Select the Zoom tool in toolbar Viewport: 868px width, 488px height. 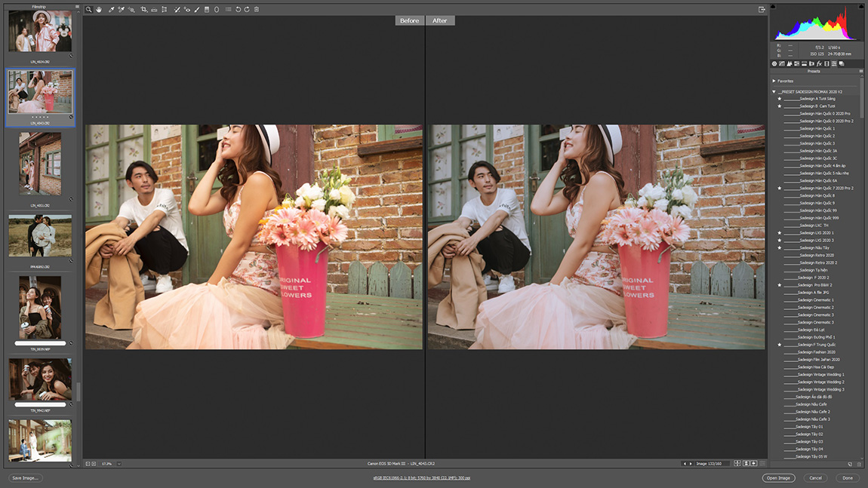[88, 10]
